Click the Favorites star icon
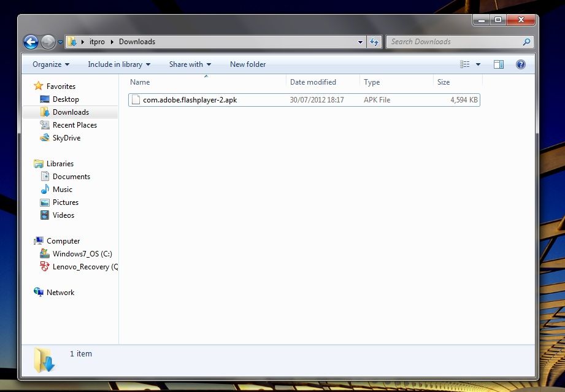Image resolution: width=565 pixels, height=392 pixels. [x=38, y=86]
